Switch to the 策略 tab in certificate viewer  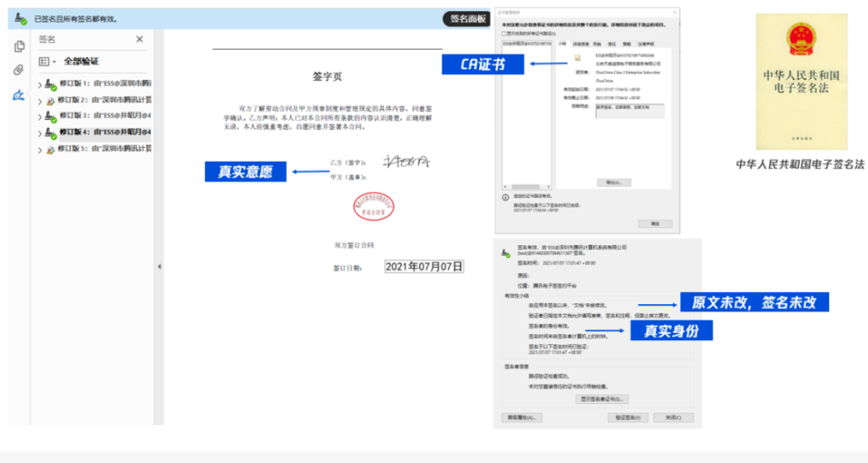pos(627,44)
